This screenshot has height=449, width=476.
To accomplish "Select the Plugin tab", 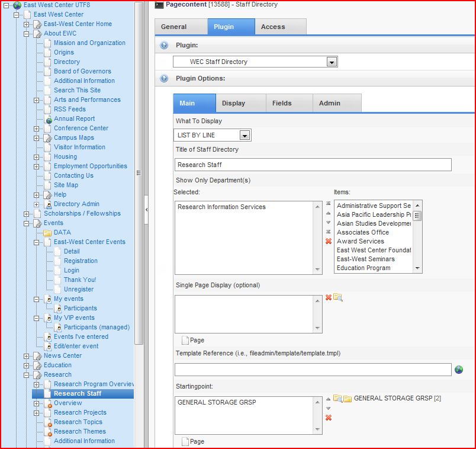I will [231, 27].
